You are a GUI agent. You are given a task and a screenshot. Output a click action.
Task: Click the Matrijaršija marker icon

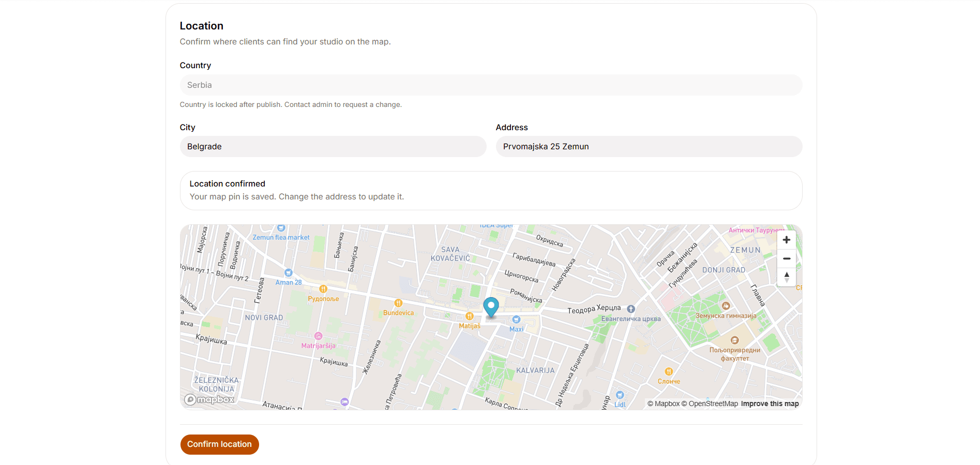(319, 336)
